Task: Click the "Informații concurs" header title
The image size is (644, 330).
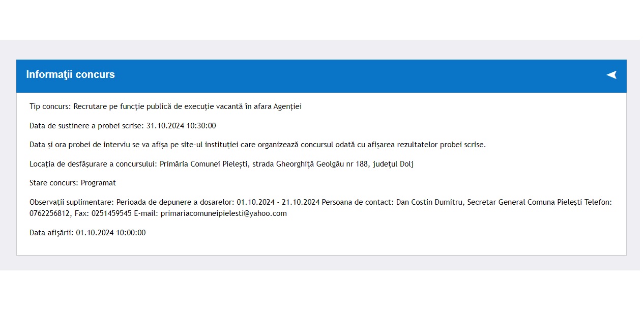Action: 70,75
